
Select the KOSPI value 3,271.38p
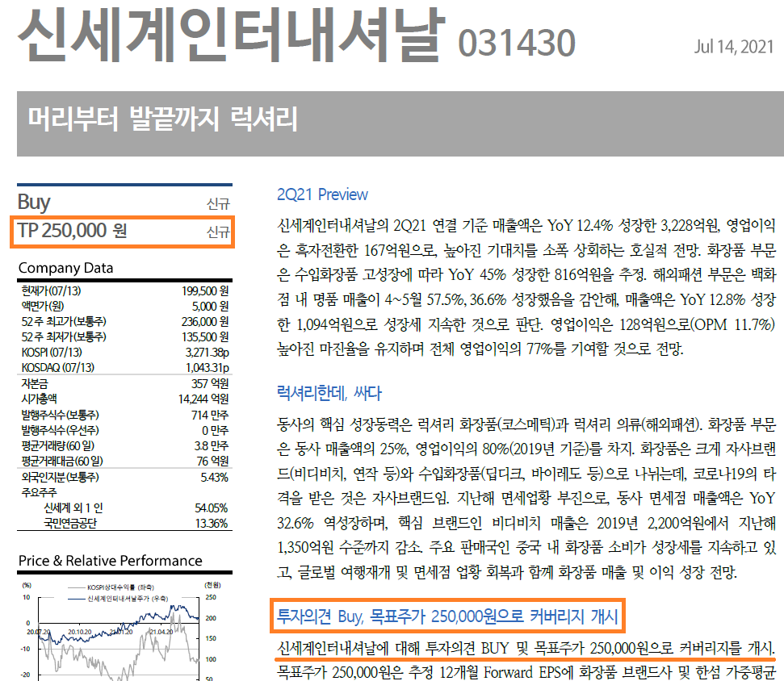[207, 353]
